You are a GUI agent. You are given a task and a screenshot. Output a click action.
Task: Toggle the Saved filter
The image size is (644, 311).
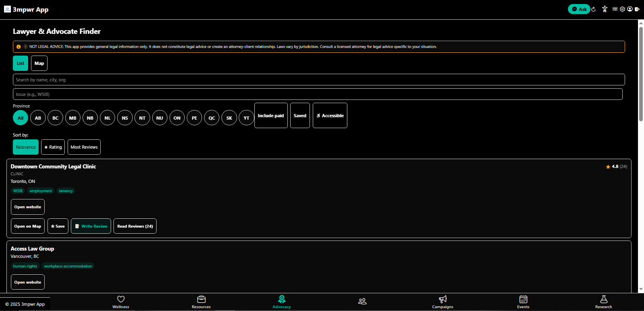pos(300,116)
